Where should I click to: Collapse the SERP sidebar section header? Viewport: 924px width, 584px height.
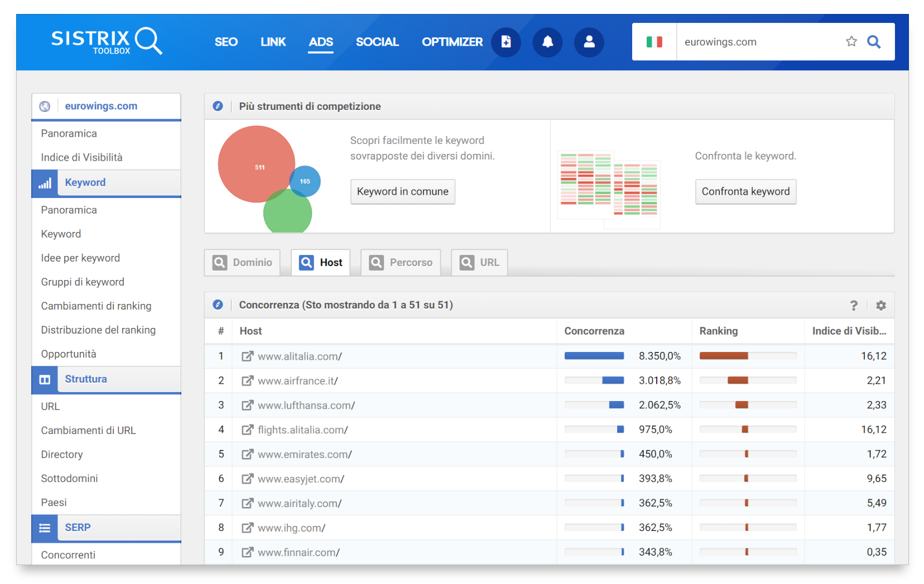(106, 528)
